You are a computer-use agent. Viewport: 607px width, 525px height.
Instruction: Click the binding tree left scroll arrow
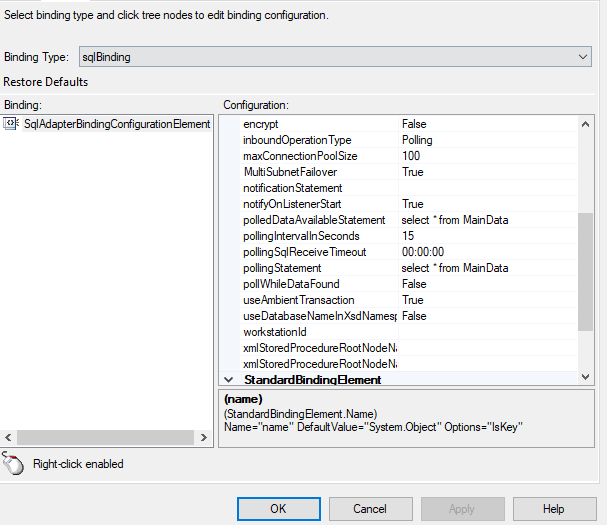pos(8,438)
